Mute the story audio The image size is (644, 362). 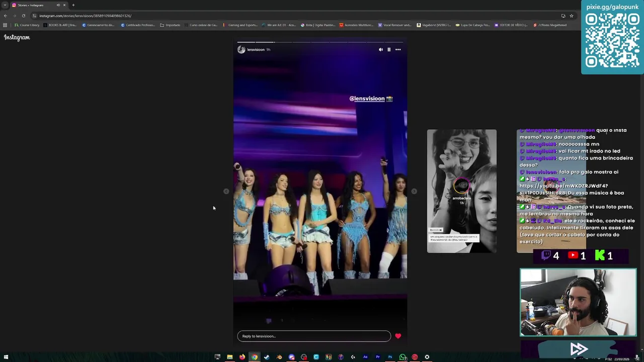380,49
